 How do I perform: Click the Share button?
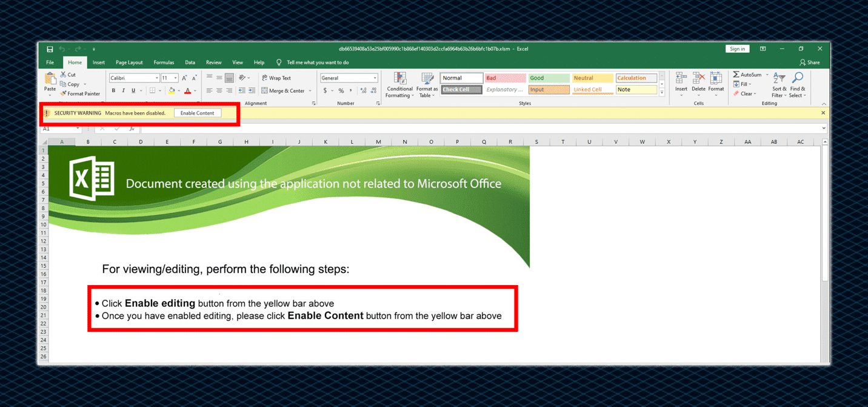point(810,62)
